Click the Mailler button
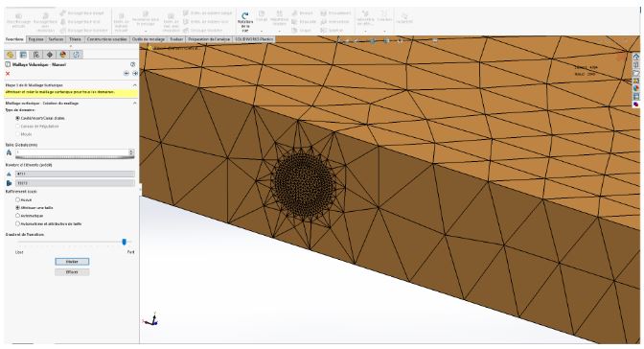The width and height of the screenshot is (644, 349). [x=72, y=262]
